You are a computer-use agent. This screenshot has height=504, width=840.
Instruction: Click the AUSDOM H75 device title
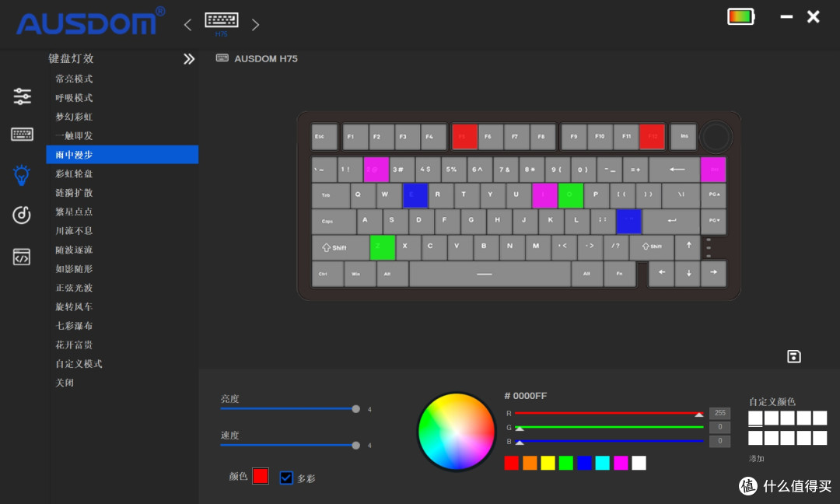tap(266, 59)
